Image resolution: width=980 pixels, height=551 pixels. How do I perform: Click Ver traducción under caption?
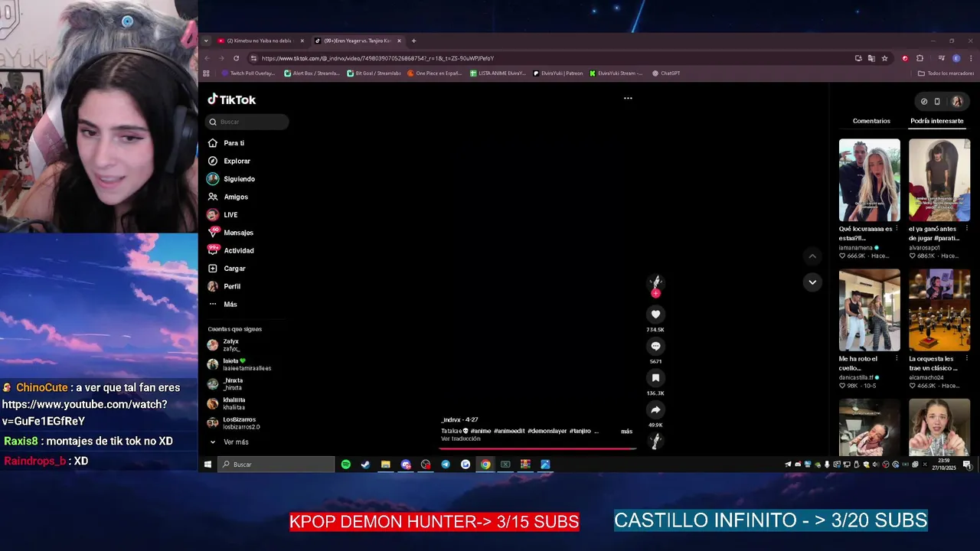point(461,439)
